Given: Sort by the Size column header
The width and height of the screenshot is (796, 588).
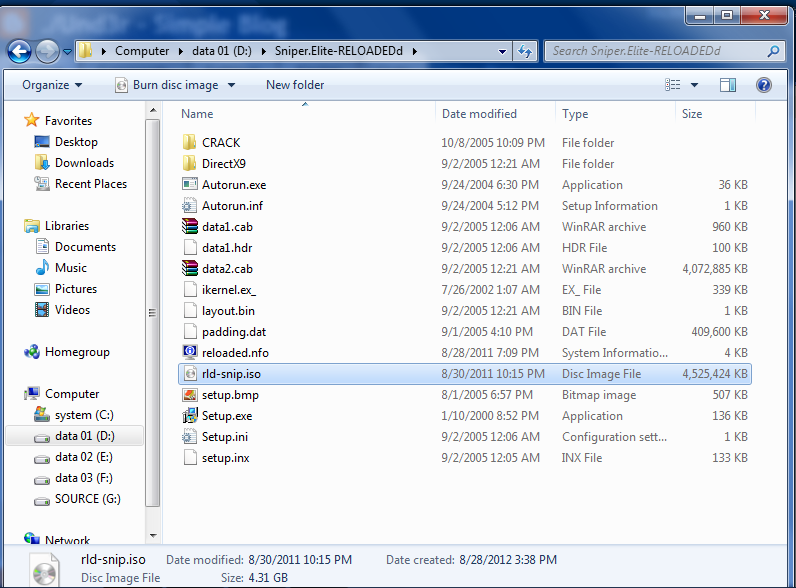Looking at the screenshot, I should coord(716,114).
